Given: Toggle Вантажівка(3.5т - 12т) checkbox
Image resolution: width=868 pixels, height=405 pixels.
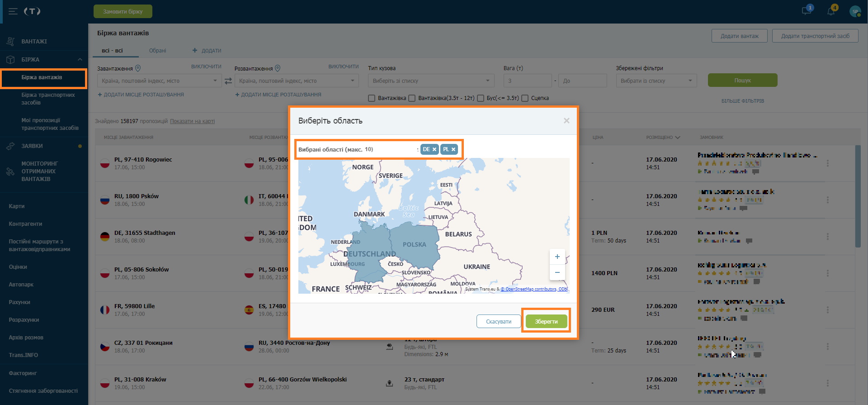Looking at the screenshot, I should pyautogui.click(x=412, y=98).
